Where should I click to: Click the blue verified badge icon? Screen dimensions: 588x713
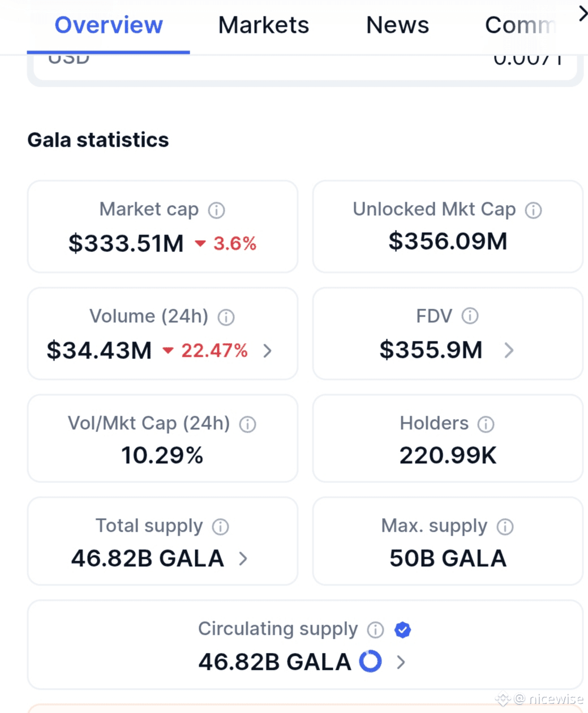click(x=402, y=630)
